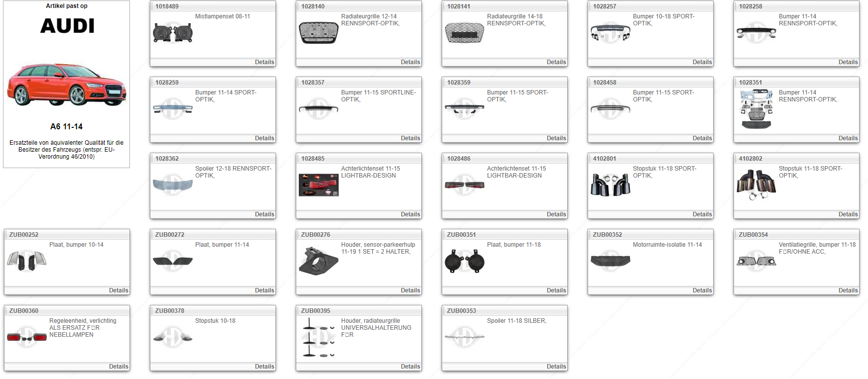View Details for ZUB00353 silver spoiler
The width and height of the screenshot is (868, 379).
[x=556, y=367]
